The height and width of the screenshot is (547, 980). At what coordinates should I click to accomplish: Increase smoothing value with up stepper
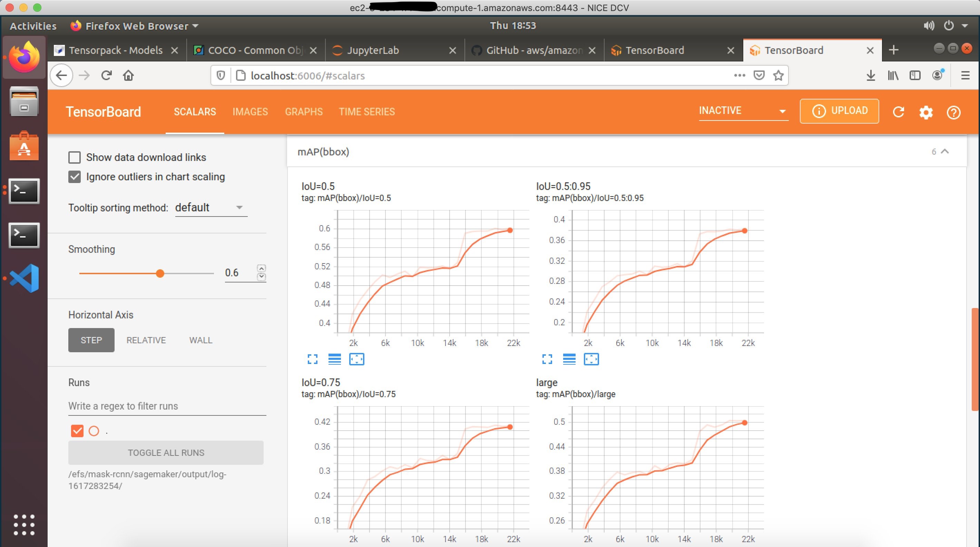click(261, 268)
